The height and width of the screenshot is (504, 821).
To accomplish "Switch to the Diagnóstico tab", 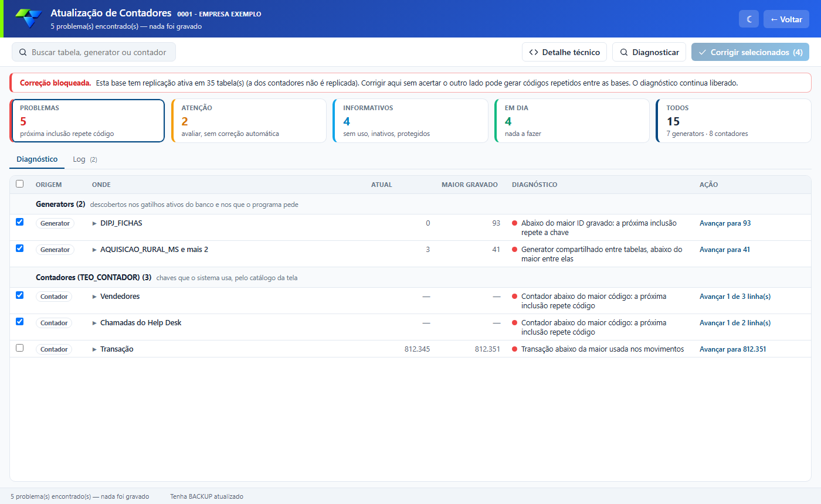I will pyautogui.click(x=37, y=159).
